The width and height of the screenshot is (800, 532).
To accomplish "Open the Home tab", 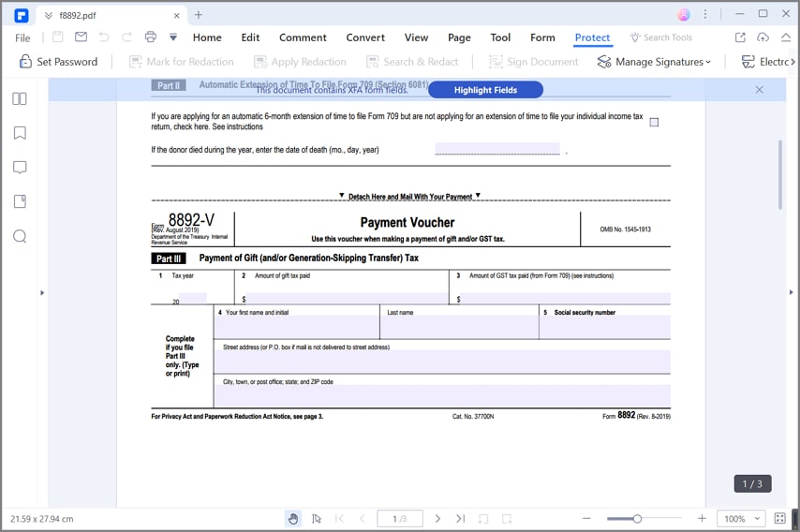I will click(x=207, y=37).
